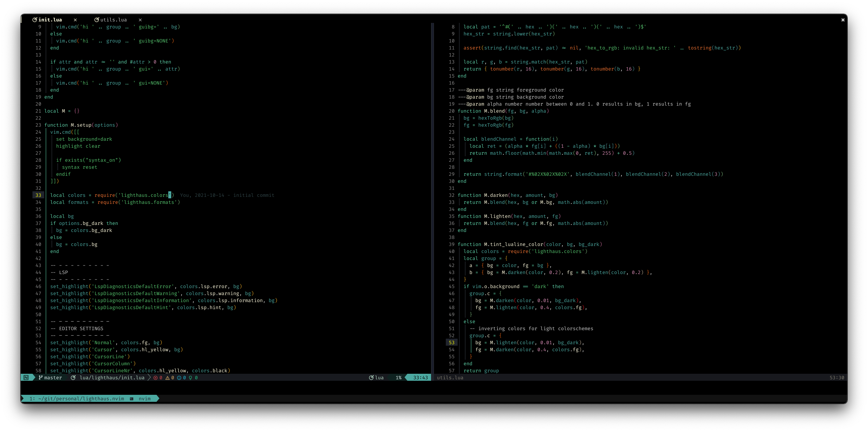
Task: Click 'set background=dark' in left pane
Action: (x=84, y=139)
